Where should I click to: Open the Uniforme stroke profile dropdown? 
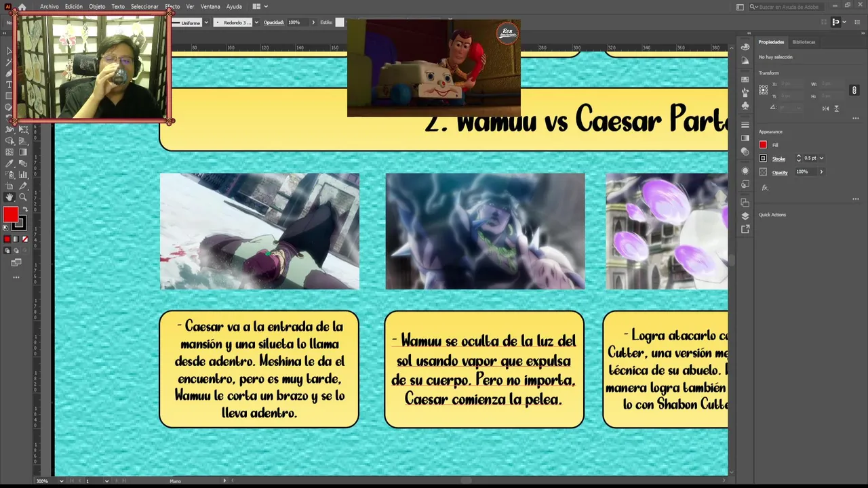[x=206, y=22]
